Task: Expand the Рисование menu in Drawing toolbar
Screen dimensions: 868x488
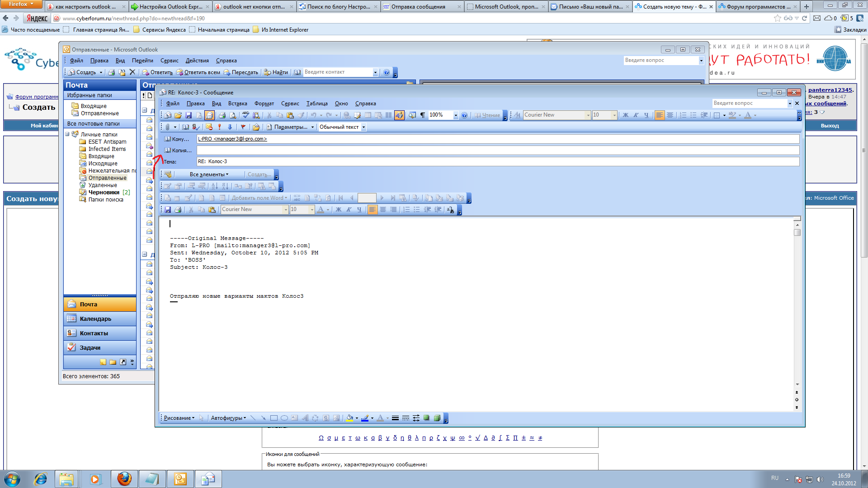Action: click(x=179, y=418)
